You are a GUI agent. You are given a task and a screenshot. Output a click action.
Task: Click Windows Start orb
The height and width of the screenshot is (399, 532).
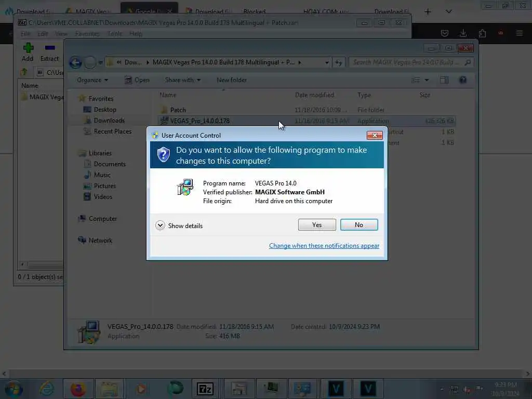coord(14,389)
